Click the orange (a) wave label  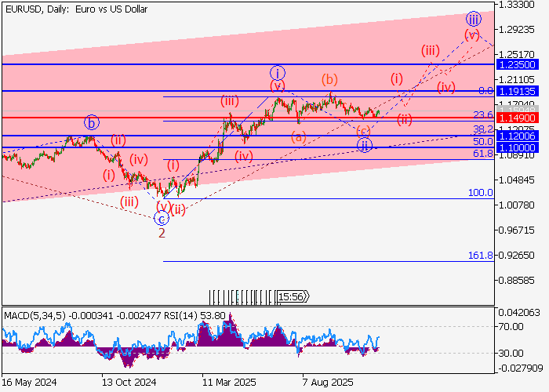[299, 136]
